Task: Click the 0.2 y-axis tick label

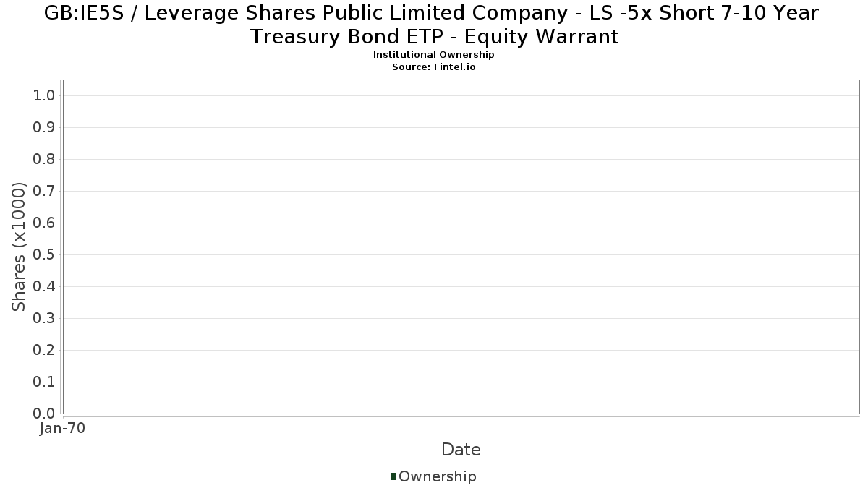Action: (45, 351)
